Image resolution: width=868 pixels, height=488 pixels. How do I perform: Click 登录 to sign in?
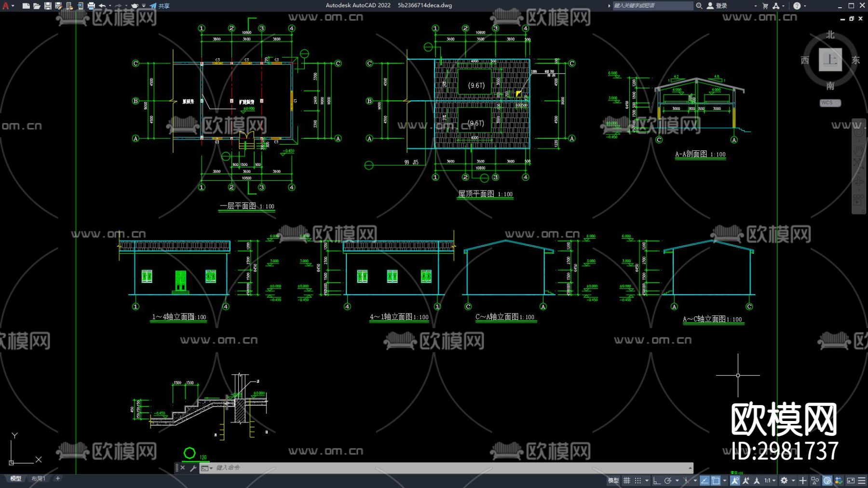[717, 6]
